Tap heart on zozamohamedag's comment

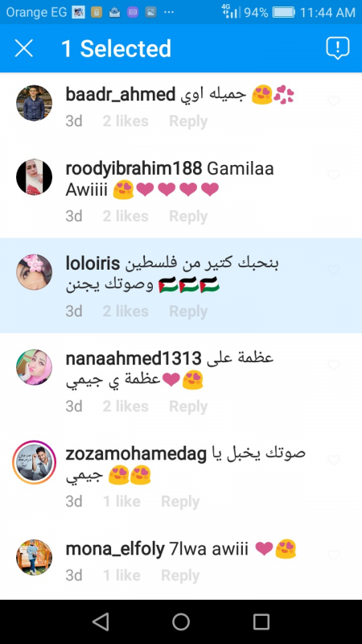click(x=334, y=460)
